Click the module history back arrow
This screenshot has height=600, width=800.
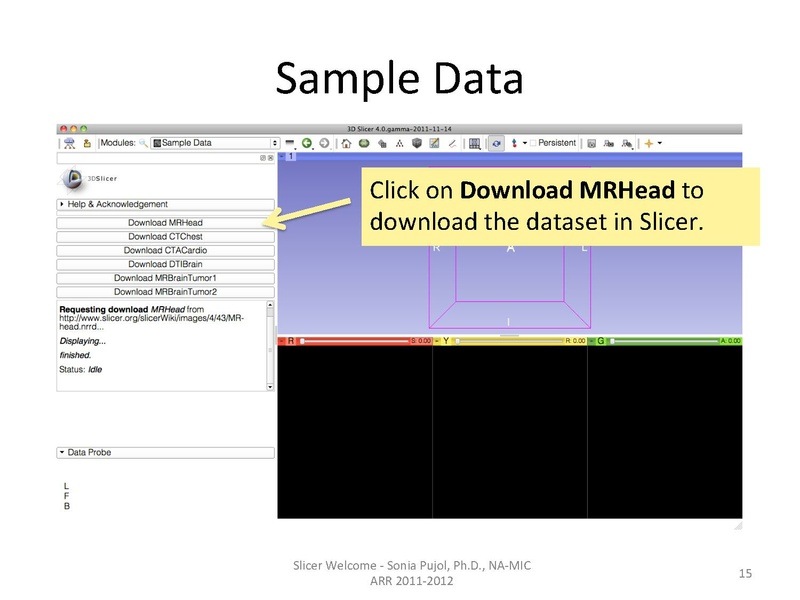306,143
